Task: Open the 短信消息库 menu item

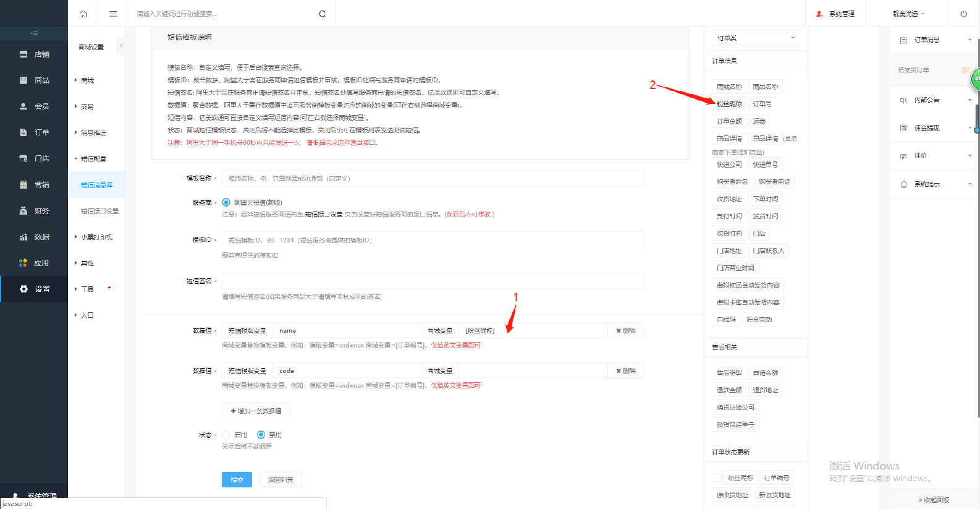Action: 96,185
